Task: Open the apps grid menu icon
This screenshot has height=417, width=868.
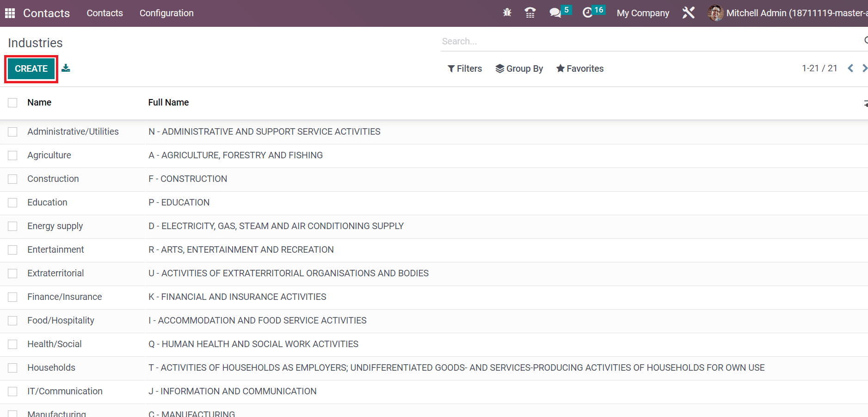Action: pos(10,13)
